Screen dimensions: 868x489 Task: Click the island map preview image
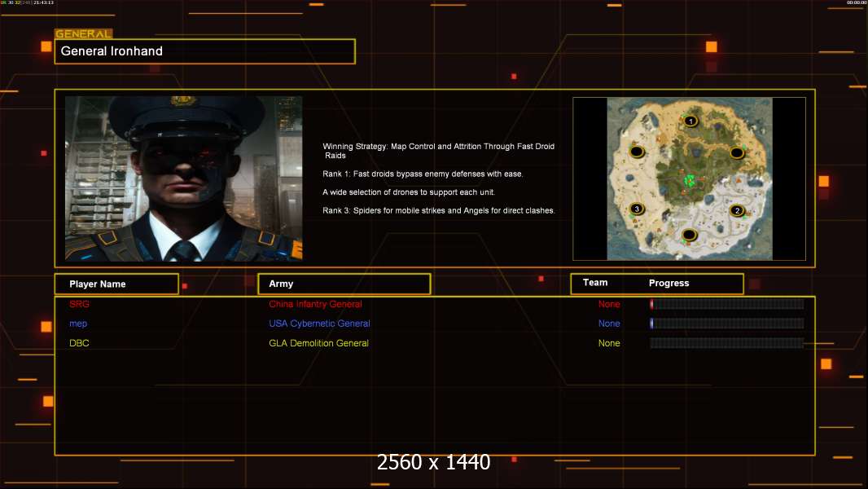coord(689,178)
